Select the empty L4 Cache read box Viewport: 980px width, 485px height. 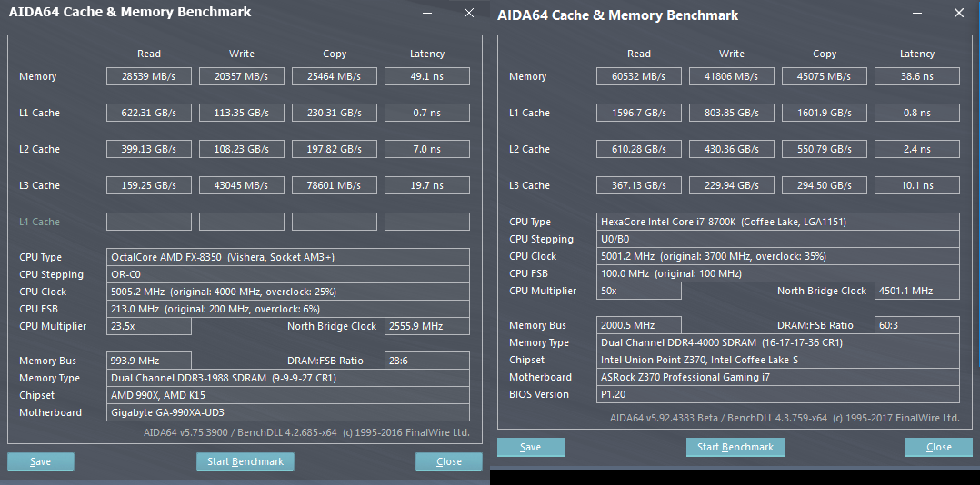(149, 222)
